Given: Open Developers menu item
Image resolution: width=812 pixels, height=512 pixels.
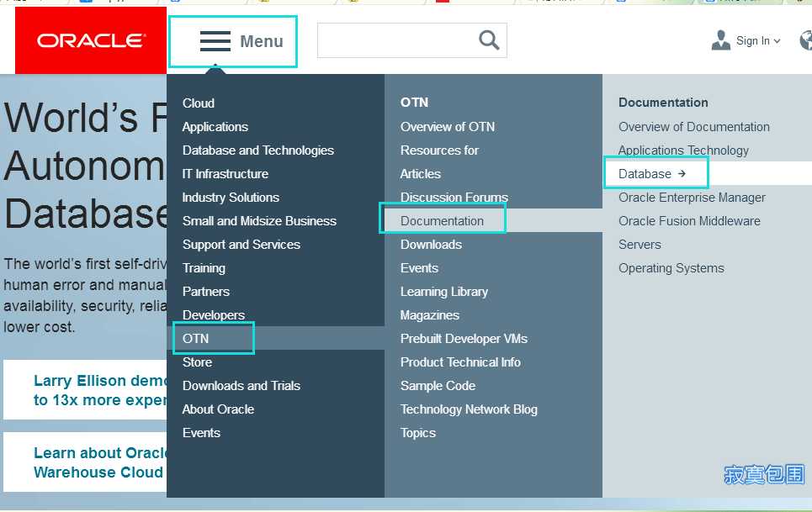Looking at the screenshot, I should [x=214, y=315].
